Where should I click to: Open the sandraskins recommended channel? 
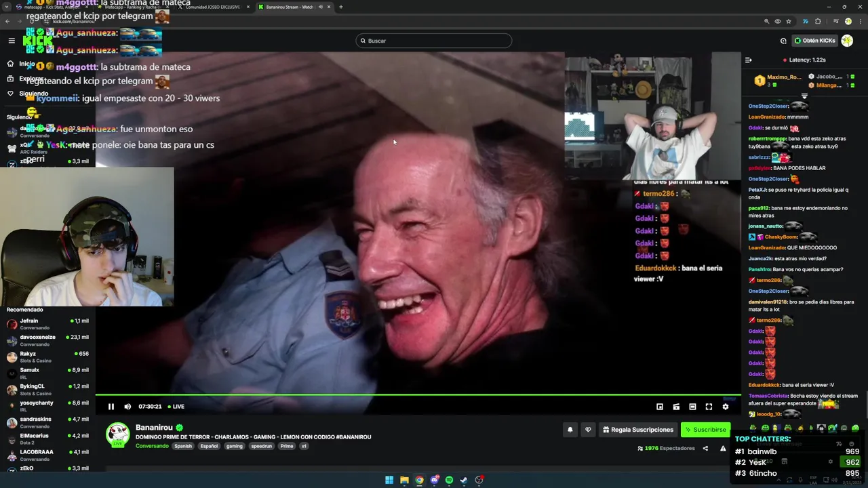click(47, 422)
